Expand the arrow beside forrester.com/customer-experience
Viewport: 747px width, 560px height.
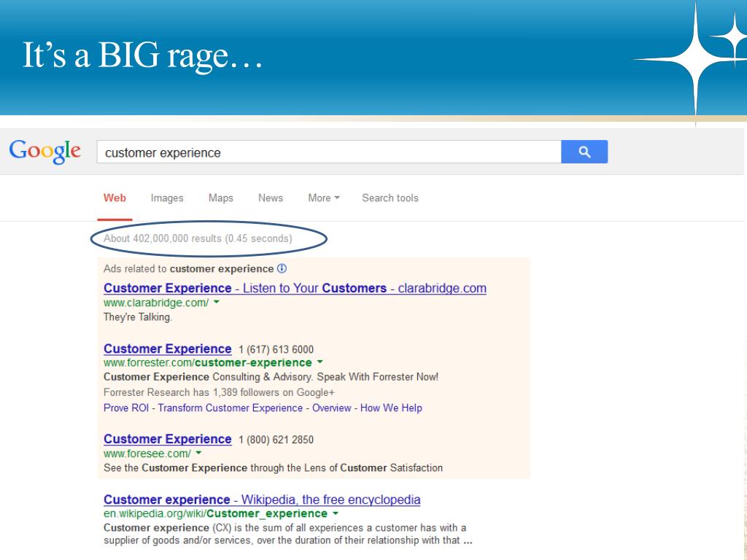[320, 362]
